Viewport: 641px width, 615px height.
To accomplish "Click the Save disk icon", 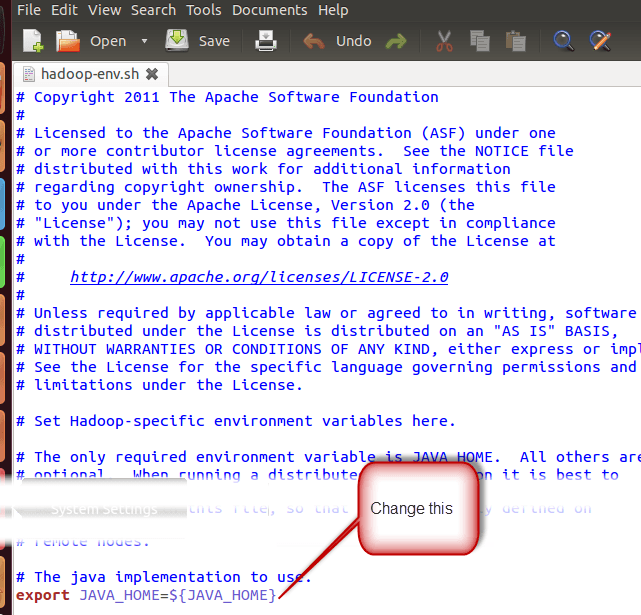I will click(177, 40).
